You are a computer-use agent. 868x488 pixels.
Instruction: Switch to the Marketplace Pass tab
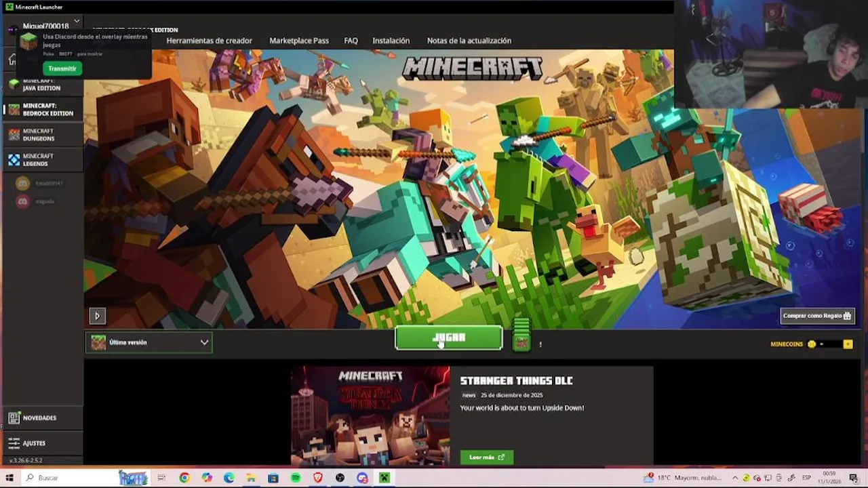click(x=299, y=41)
